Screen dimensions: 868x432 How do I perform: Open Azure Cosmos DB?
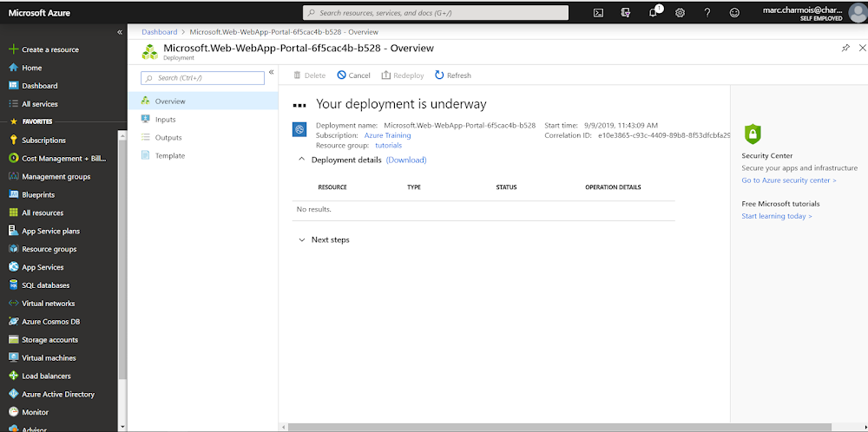coord(44,322)
